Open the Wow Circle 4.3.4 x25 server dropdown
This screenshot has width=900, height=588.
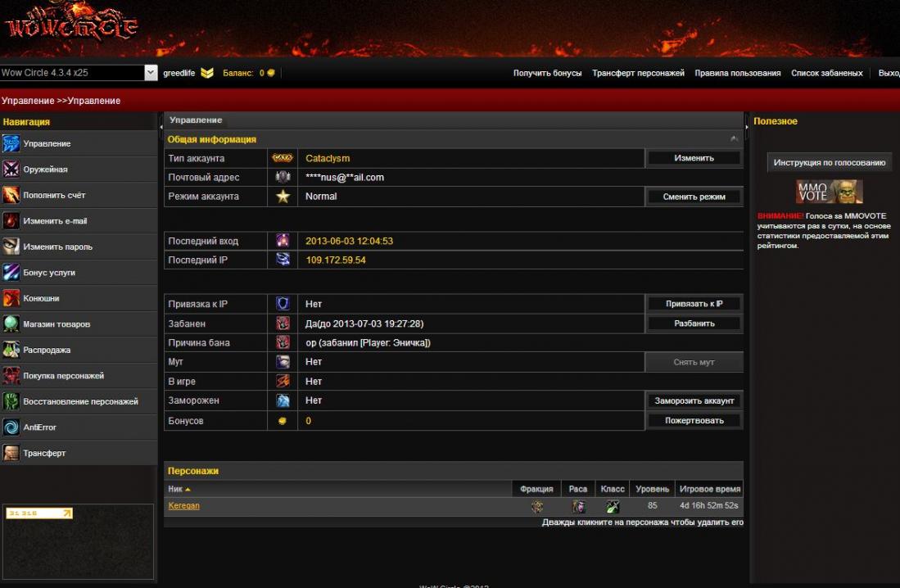[151, 73]
